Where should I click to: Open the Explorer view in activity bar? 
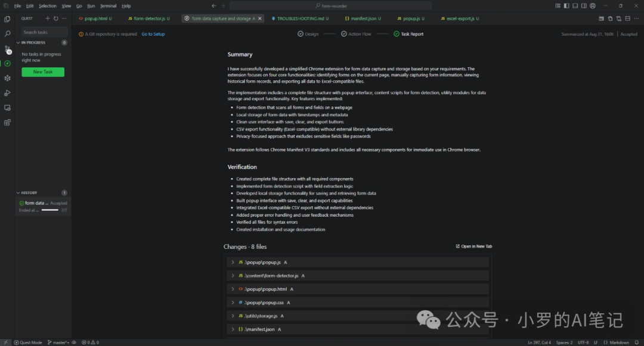coord(7,19)
